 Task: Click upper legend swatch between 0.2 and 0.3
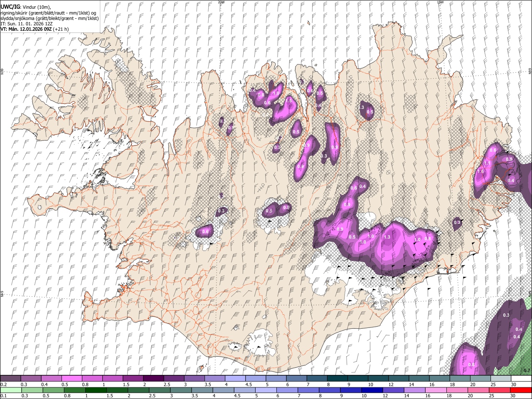tap(10, 379)
